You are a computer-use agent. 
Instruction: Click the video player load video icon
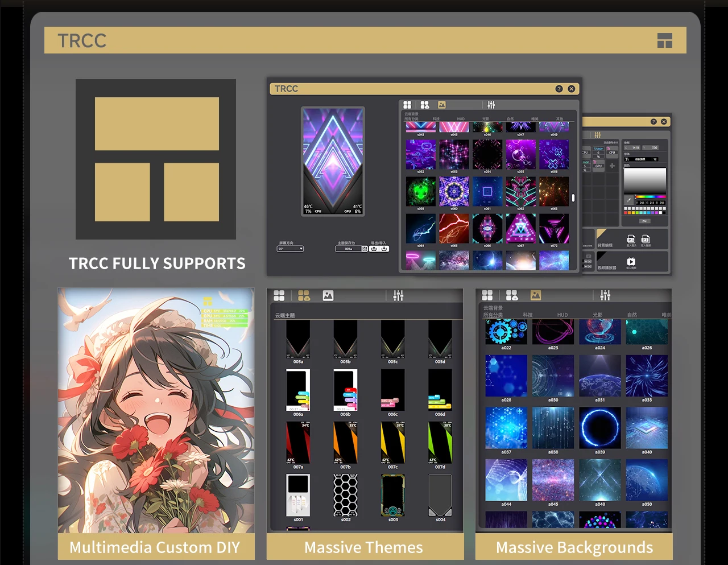(631, 262)
